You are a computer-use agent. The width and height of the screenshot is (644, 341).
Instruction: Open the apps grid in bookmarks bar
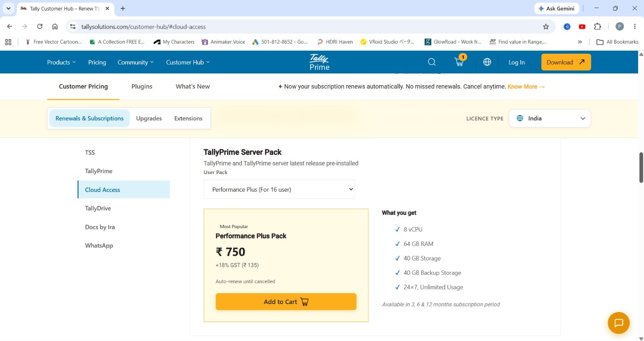[x=8, y=42]
